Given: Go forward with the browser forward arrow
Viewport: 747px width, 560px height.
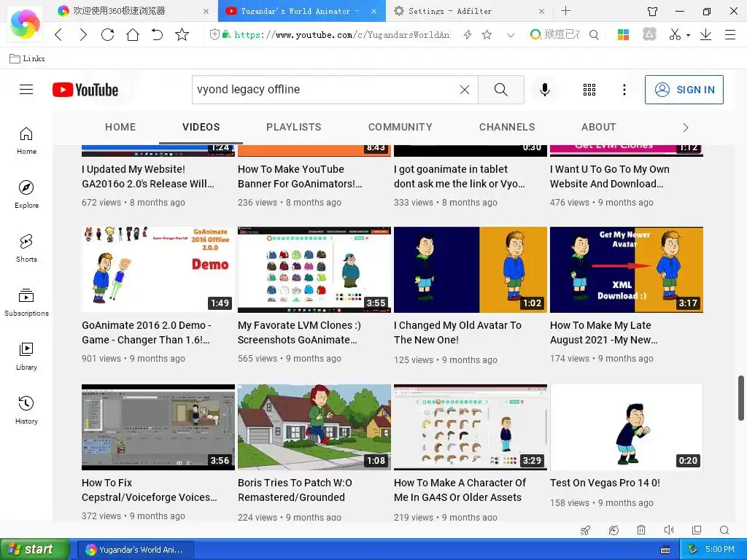Looking at the screenshot, I should click(x=83, y=34).
